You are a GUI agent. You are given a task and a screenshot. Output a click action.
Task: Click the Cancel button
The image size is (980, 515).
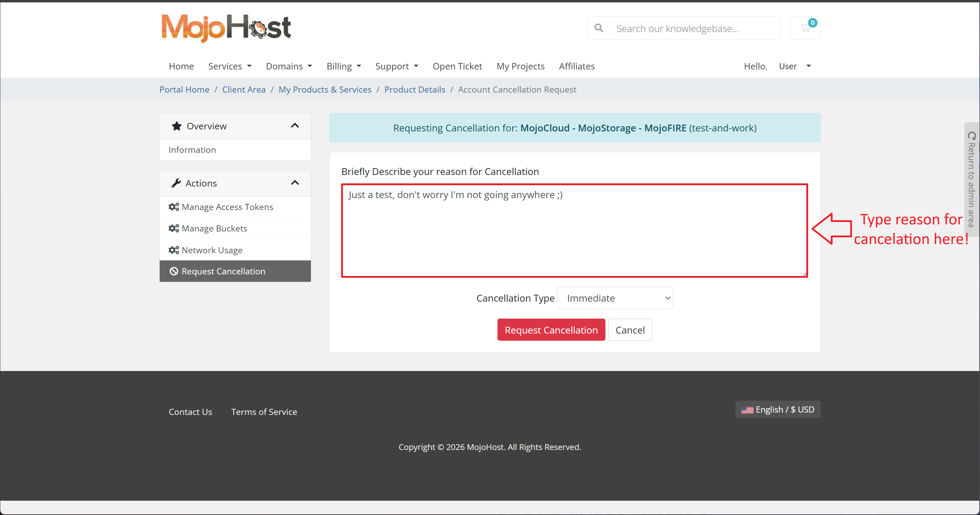tap(630, 330)
